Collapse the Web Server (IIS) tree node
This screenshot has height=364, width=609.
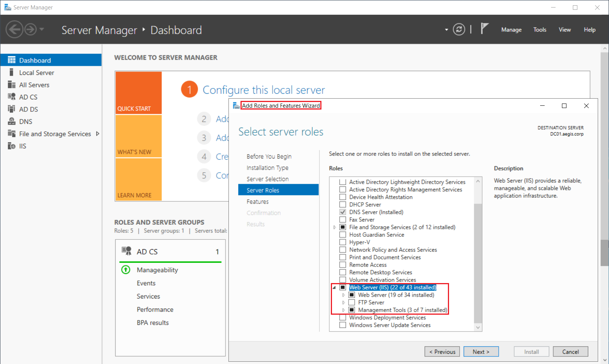tap(334, 287)
